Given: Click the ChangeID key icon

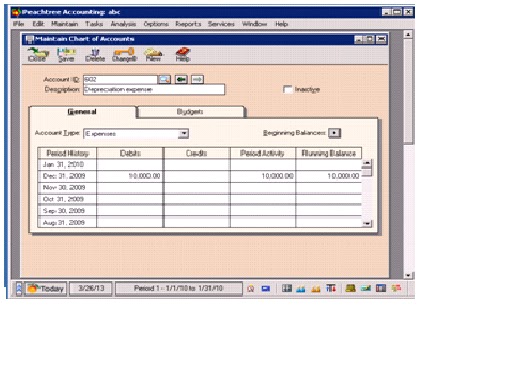Looking at the screenshot, I should pyautogui.click(x=124, y=55).
